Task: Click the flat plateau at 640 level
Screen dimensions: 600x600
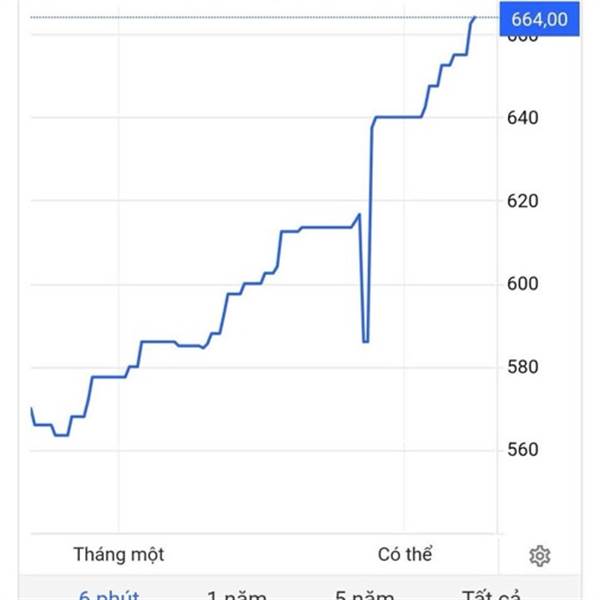Action: pyautogui.click(x=398, y=117)
